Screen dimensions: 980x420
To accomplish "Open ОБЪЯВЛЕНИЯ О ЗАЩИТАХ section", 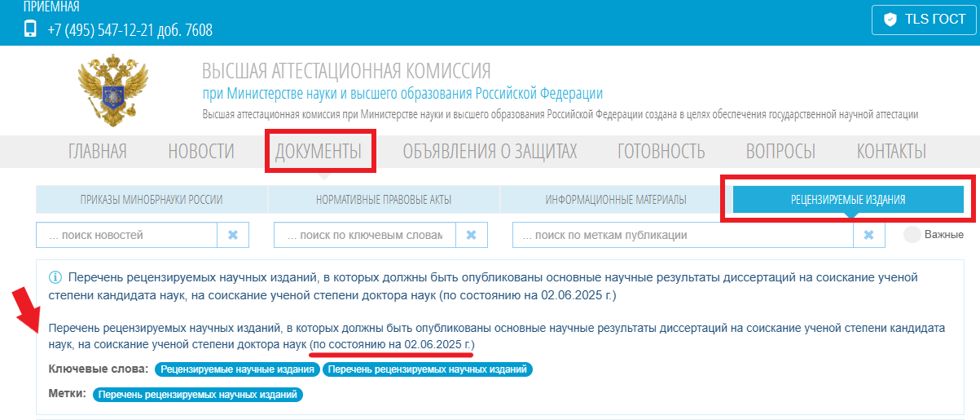I will coord(490,151).
